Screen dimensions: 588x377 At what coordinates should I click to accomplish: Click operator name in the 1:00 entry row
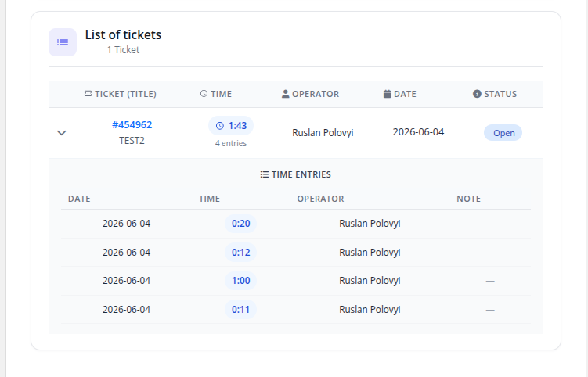pos(370,281)
